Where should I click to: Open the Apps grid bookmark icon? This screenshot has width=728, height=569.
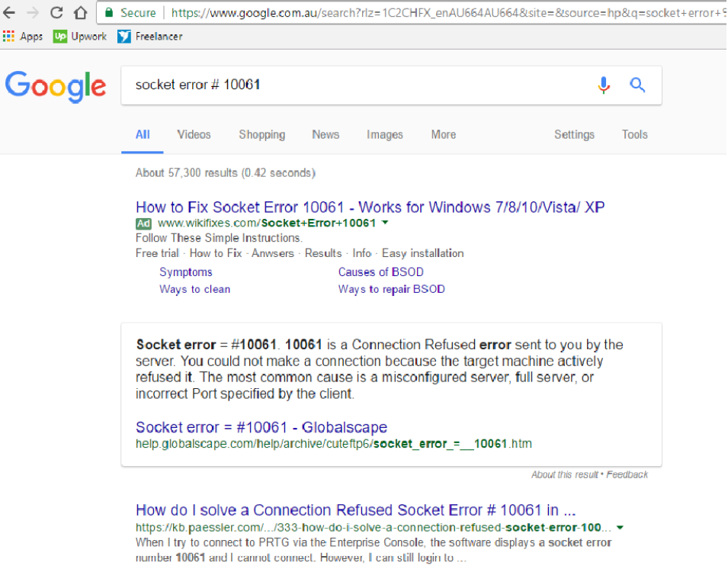8,37
